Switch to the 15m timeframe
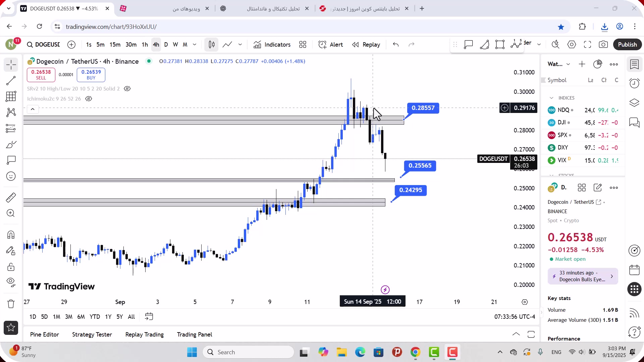Screen dimensions: 644x362 coord(115,45)
